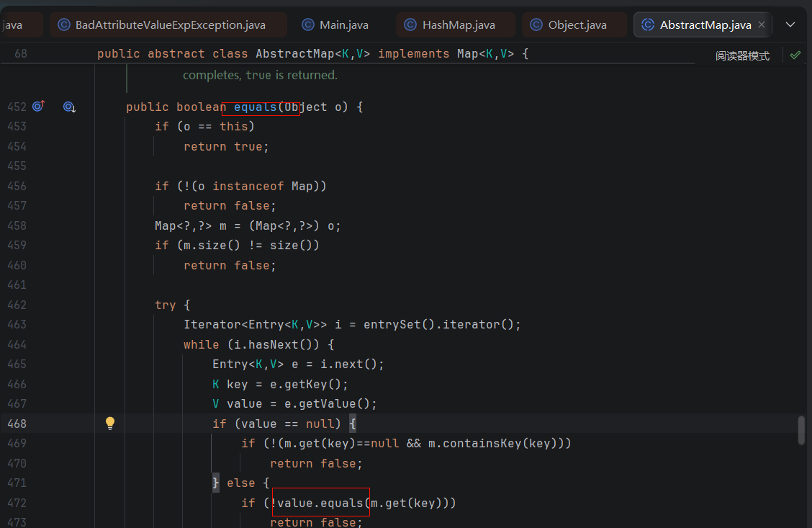Click the class icon on the Main.java tab
812x528 pixels.
[308, 25]
